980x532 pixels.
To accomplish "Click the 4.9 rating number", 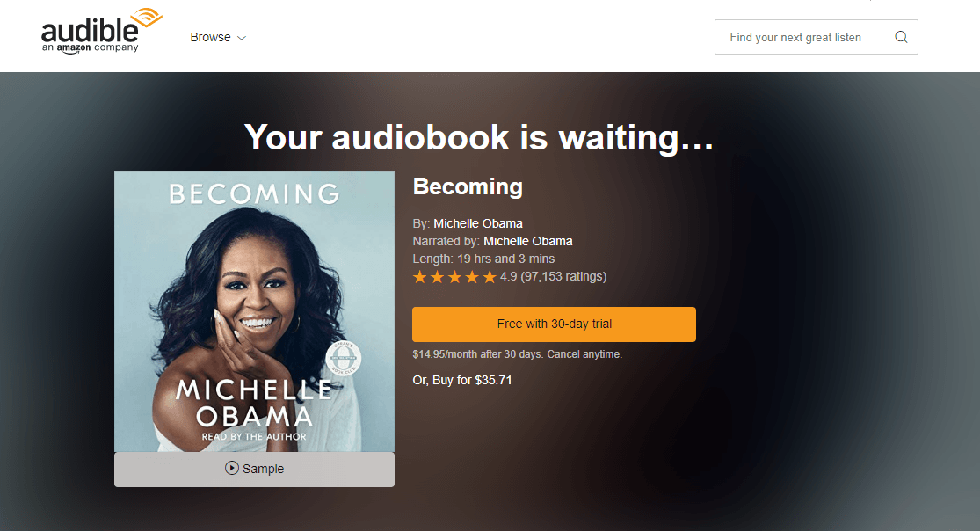I will click(508, 276).
